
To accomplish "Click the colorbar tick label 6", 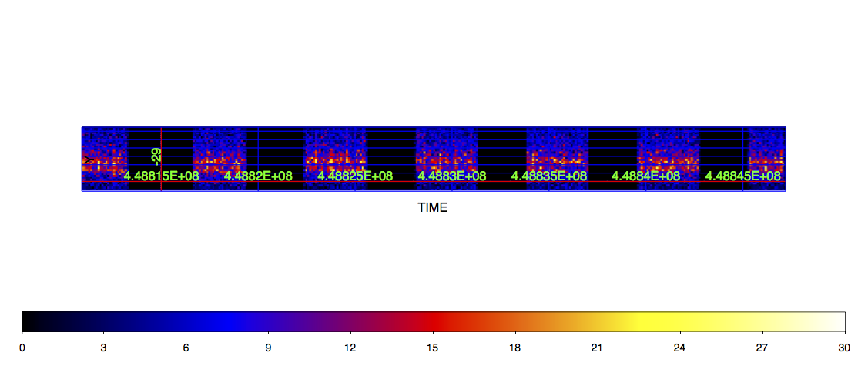I will 186,348.
